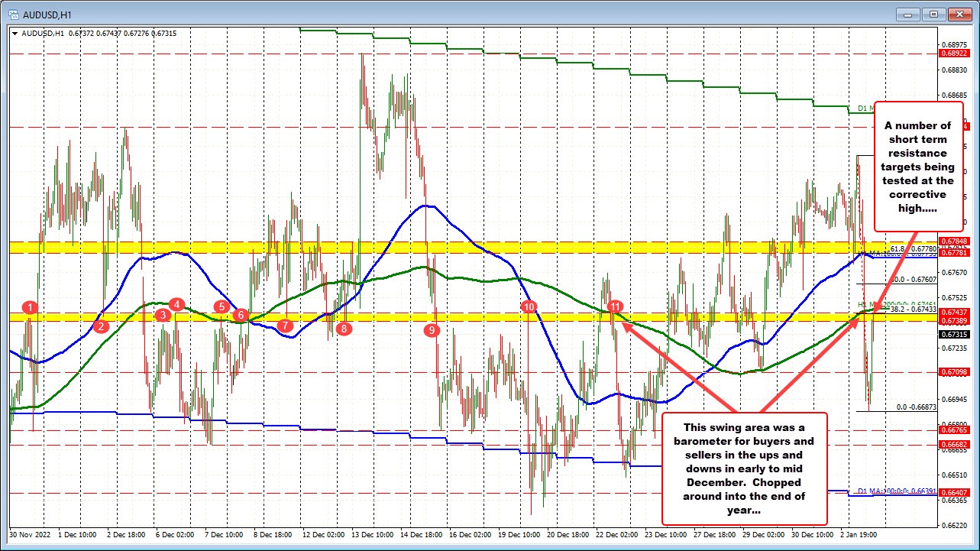
Task: Select the 0.67098 red price level label
Action: [953, 372]
